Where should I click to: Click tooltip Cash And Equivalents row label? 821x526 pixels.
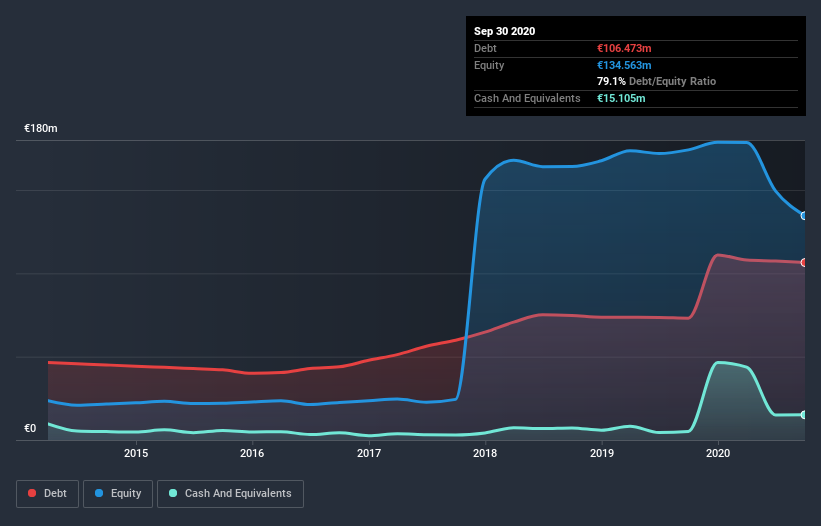527,98
